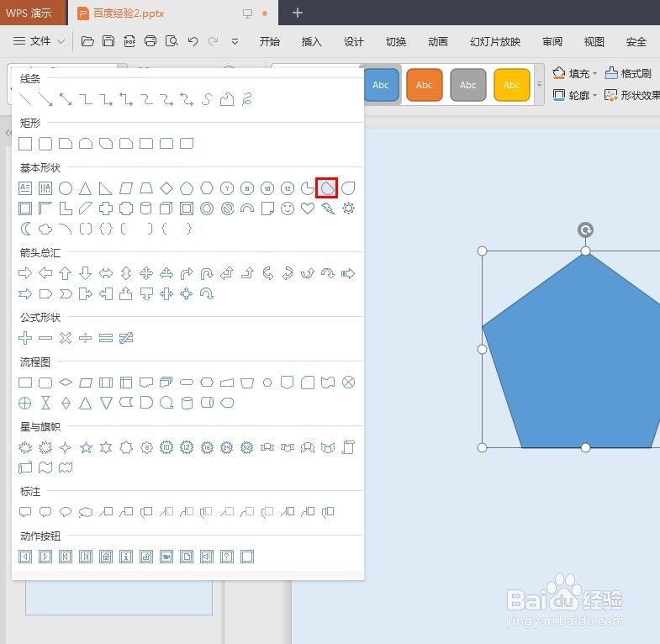Choose the lightning bolt shape
The height and width of the screenshot is (644, 660).
click(328, 209)
